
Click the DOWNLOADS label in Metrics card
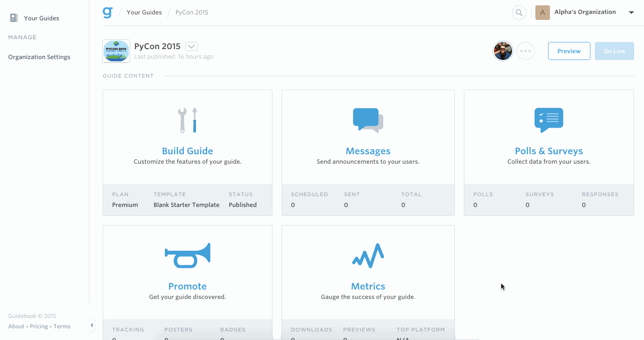tap(312, 330)
